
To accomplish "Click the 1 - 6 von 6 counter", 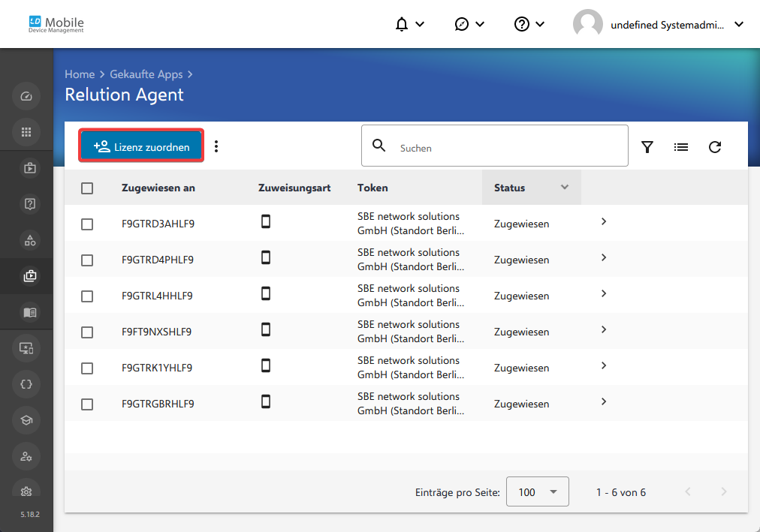I will click(x=621, y=492).
